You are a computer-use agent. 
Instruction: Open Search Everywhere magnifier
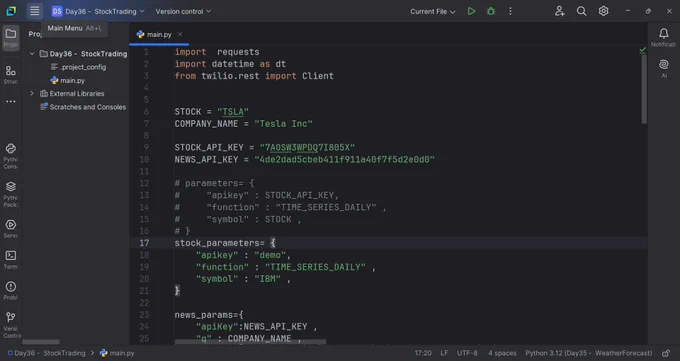(582, 11)
